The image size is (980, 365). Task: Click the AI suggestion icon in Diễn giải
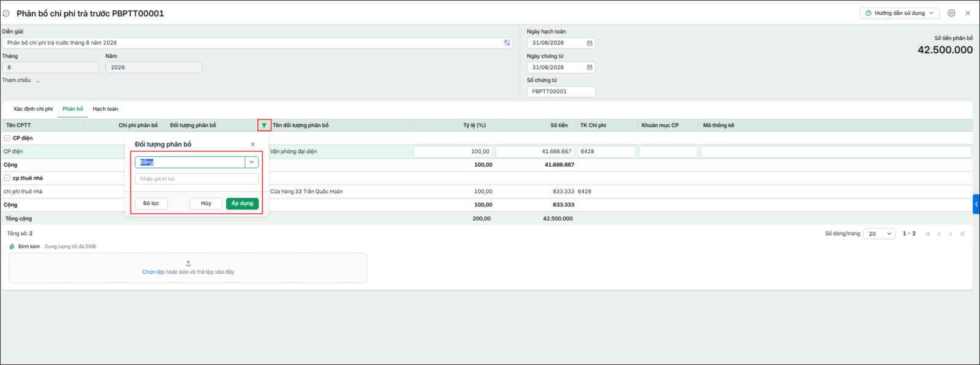507,43
